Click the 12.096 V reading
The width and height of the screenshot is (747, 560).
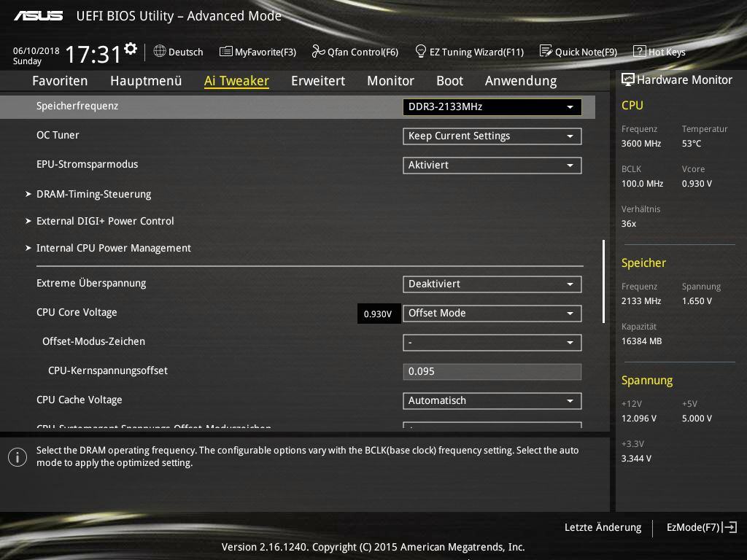tap(638, 418)
